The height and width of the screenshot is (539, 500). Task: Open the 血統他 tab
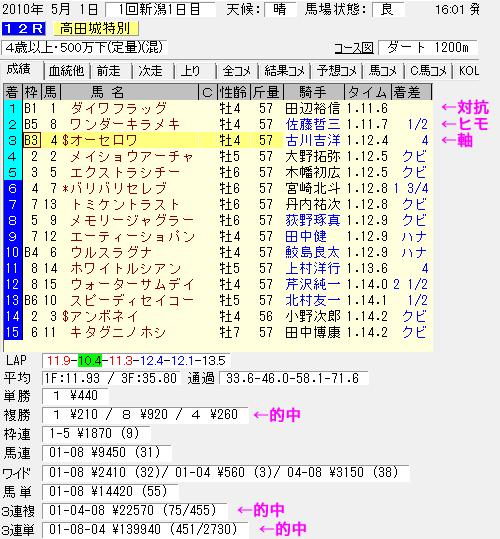pos(67,71)
